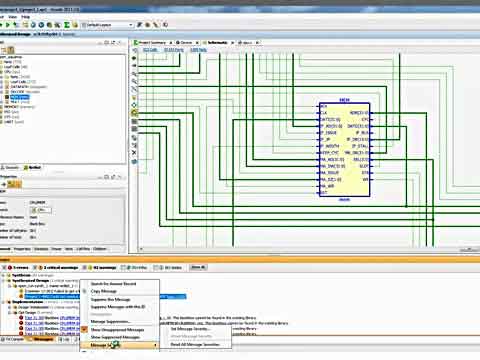Select Reset All Message Severities
Image resolution: width=480 pixels, height=360 pixels.
[x=195, y=344]
